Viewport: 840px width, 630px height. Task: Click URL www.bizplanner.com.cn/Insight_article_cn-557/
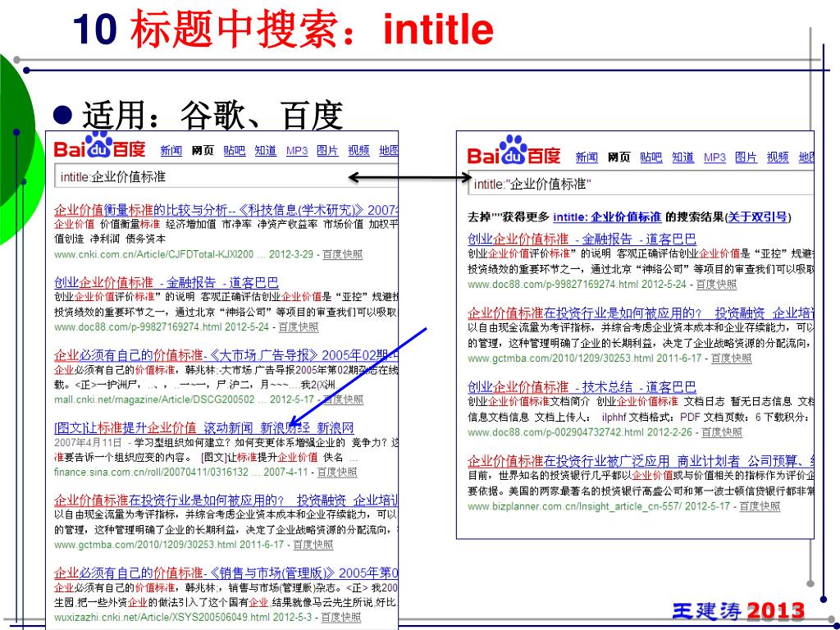click(574, 506)
